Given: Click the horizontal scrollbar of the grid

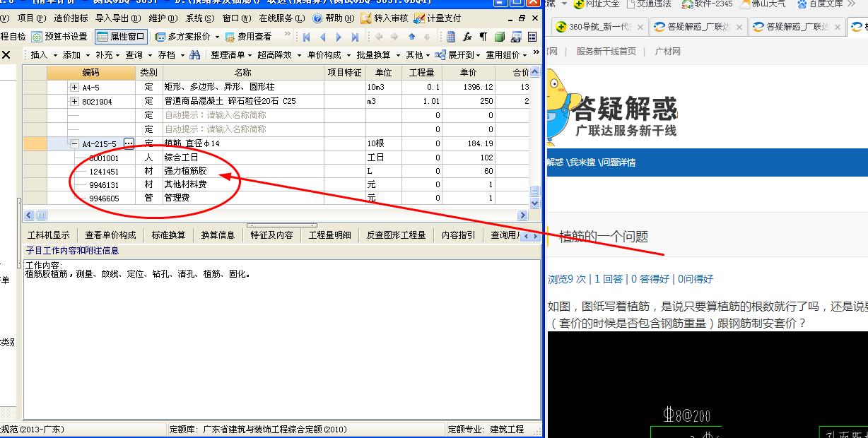Looking at the screenshot, I should click(276, 215).
